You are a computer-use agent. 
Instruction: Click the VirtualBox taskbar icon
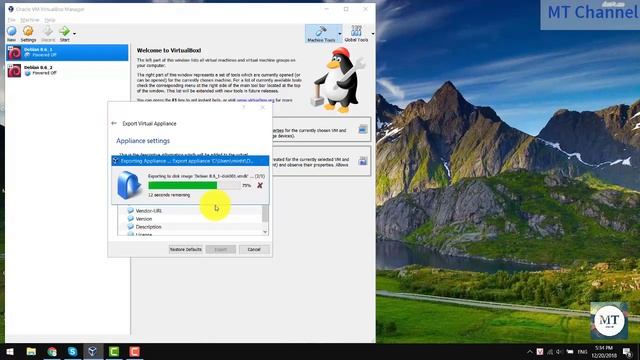pos(93,351)
